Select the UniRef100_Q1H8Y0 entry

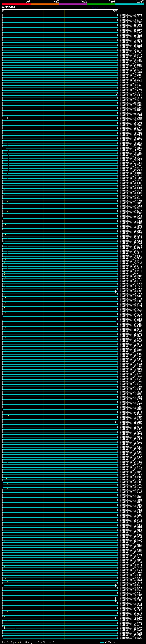pyautogui.click(x=131, y=329)
